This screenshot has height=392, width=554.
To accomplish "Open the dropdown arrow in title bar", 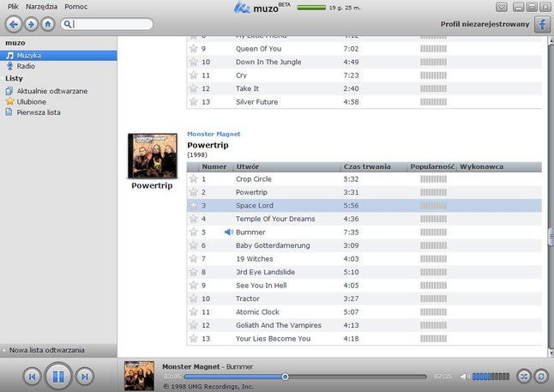I will tap(502, 7).
